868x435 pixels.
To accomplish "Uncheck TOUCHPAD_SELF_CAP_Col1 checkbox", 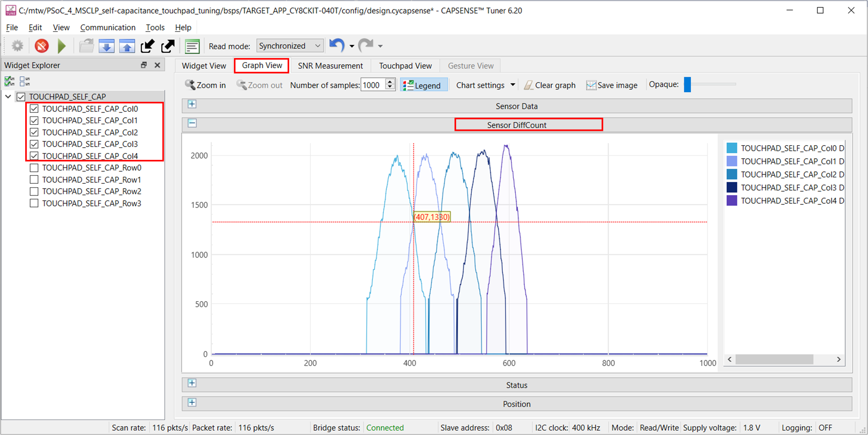I will [34, 120].
